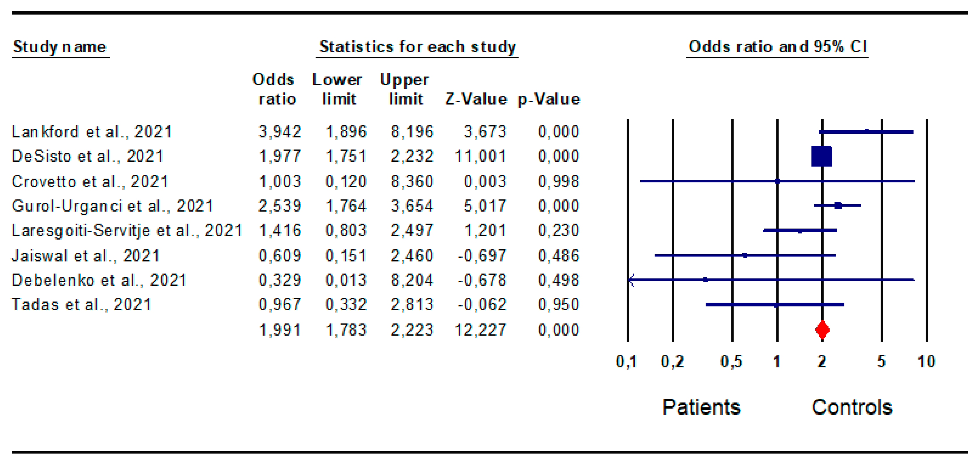
Task: Click the "10" tick on the axis
Action: [926, 361]
